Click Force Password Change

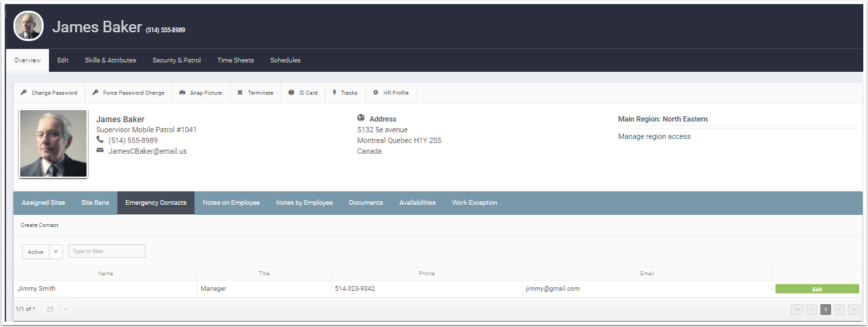128,93
